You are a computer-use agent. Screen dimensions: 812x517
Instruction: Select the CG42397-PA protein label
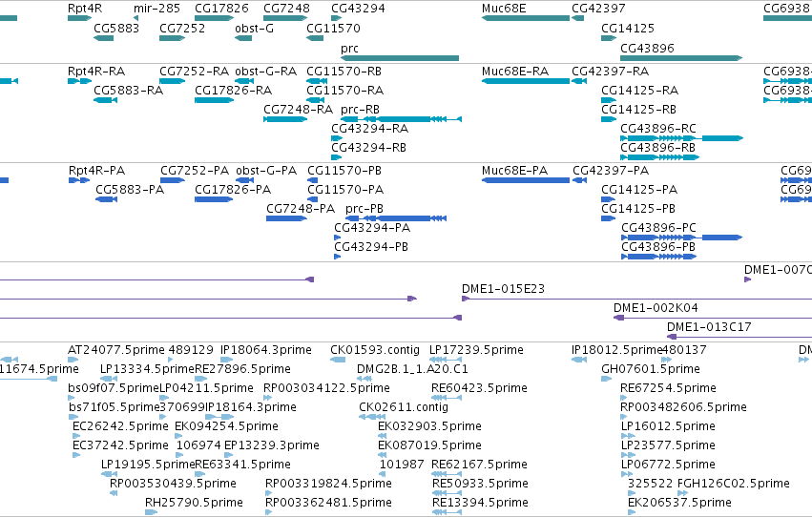(611, 171)
